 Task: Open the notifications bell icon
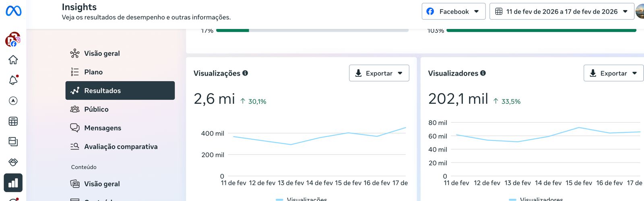tap(13, 80)
